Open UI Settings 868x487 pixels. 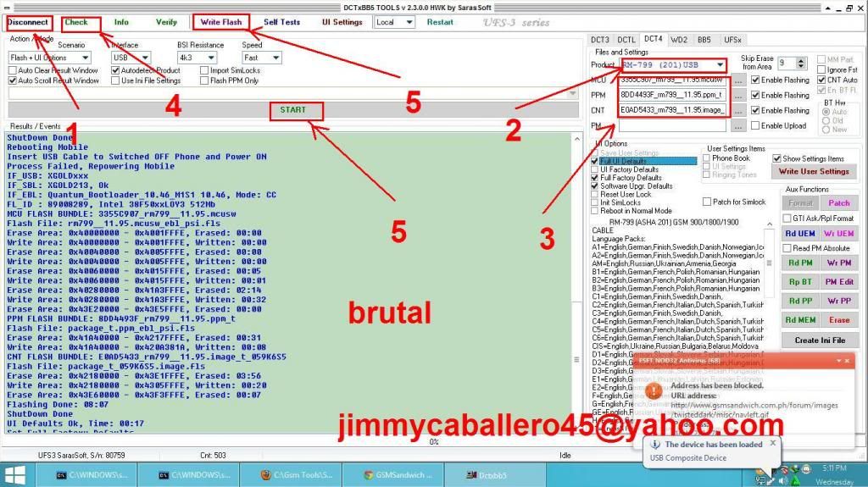tap(342, 22)
